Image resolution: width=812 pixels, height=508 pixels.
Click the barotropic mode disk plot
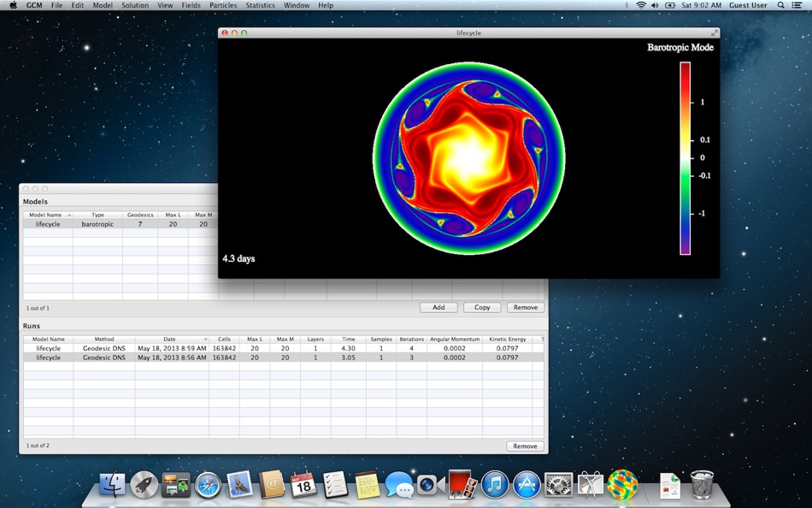(469, 158)
